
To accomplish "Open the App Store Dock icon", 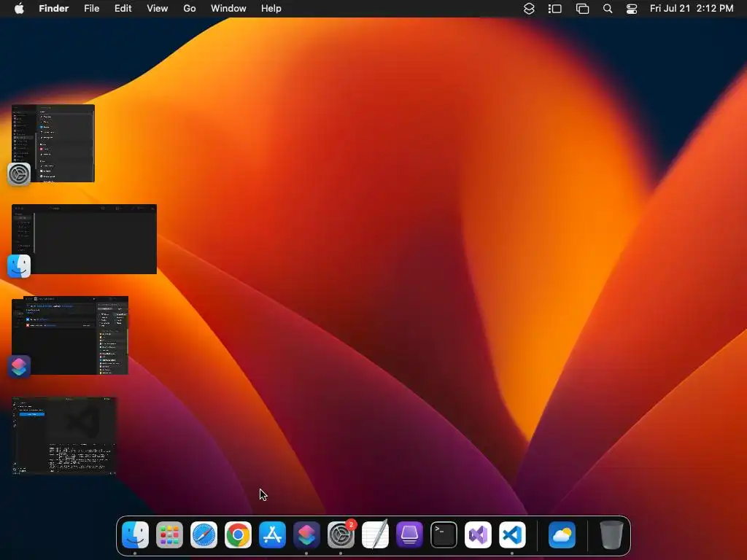I will (273, 534).
